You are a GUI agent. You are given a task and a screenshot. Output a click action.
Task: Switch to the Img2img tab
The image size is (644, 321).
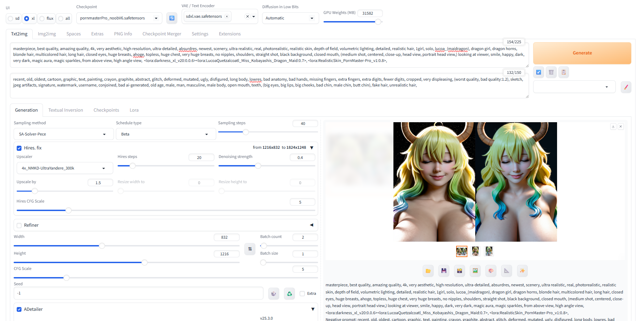[x=47, y=34]
